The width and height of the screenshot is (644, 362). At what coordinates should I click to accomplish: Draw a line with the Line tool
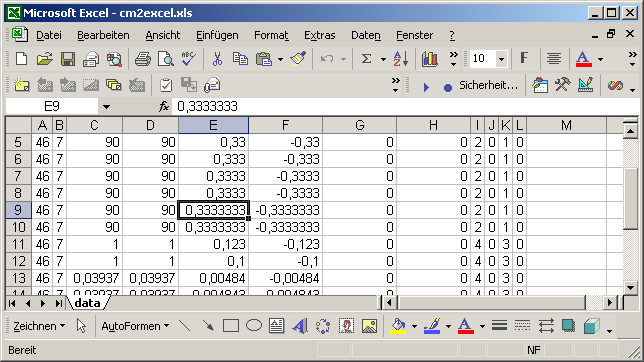(184, 326)
